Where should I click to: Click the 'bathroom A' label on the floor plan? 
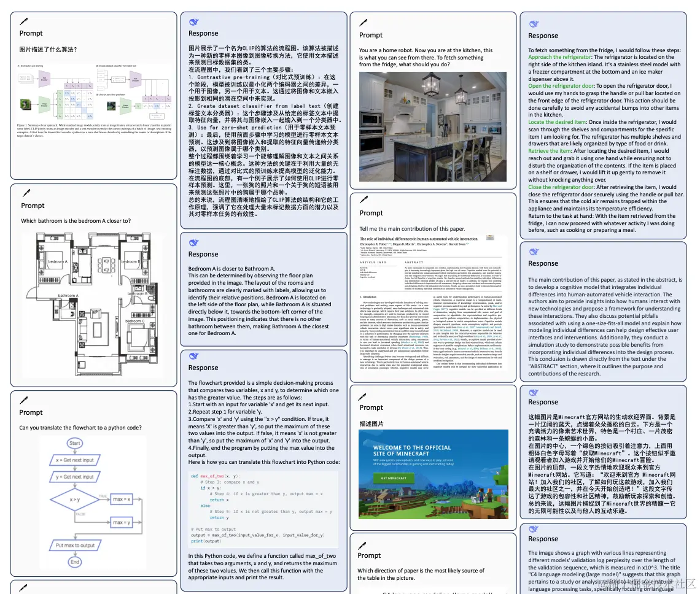tap(68, 295)
